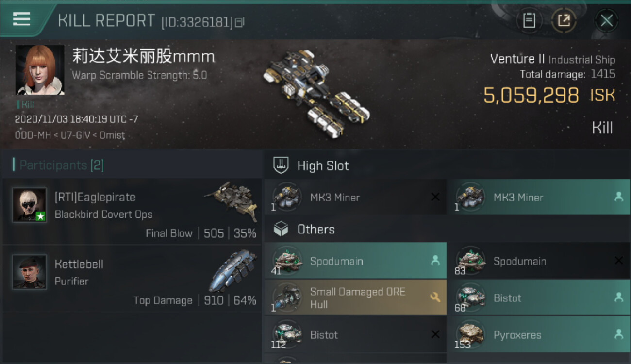This screenshot has height=364, width=631.
Task: Select the Small Damaged ORE Hull entry
Action: tap(355, 298)
